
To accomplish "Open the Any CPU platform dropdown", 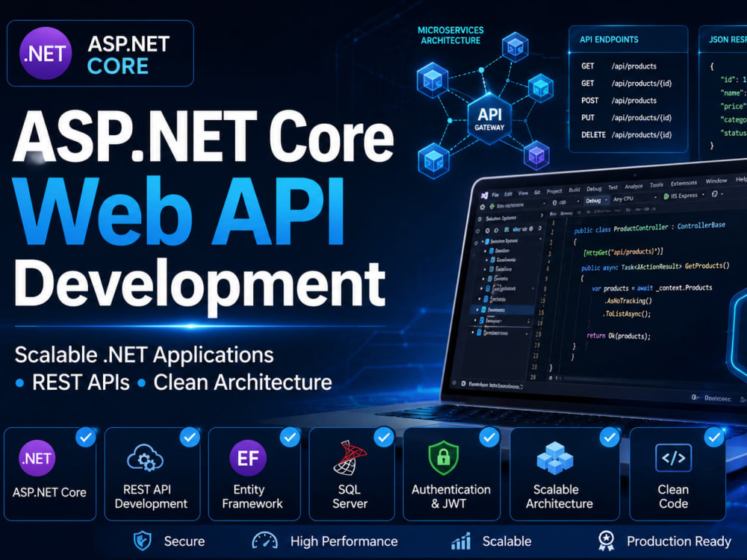I will coord(634,198).
